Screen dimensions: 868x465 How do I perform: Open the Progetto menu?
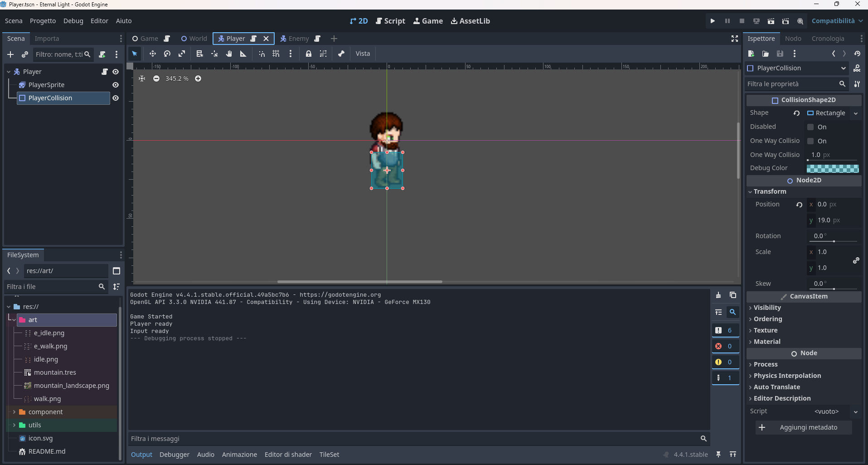coord(43,21)
